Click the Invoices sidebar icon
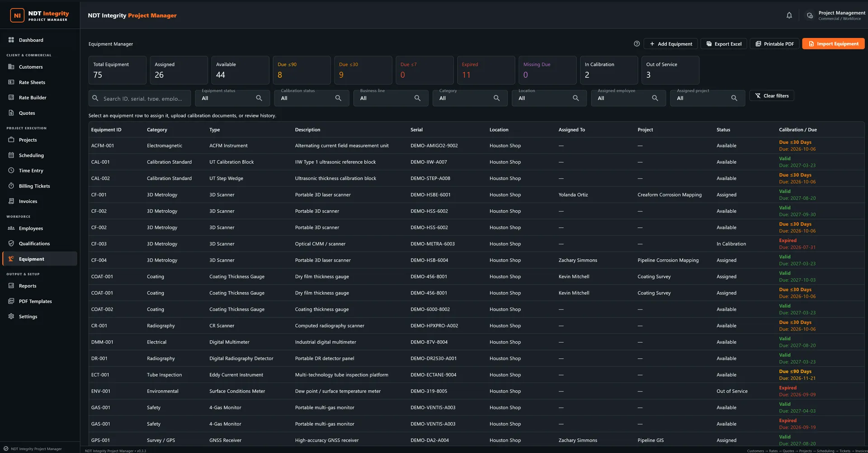Screen dimensions: 868x453 [x=11, y=201]
